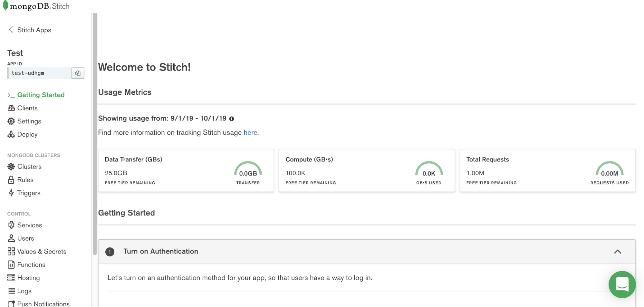Click the Hosting server icon
The width and height of the screenshot is (644, 307).
pos(11,277)
